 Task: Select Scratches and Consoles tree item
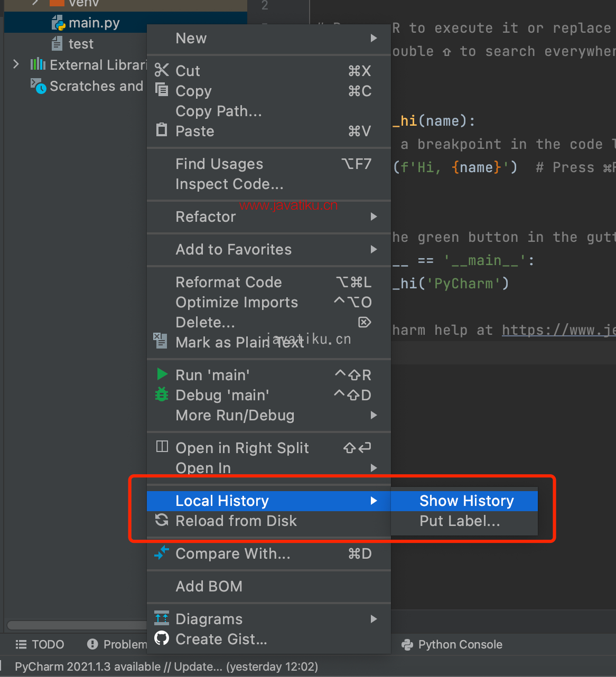(96, 86)
